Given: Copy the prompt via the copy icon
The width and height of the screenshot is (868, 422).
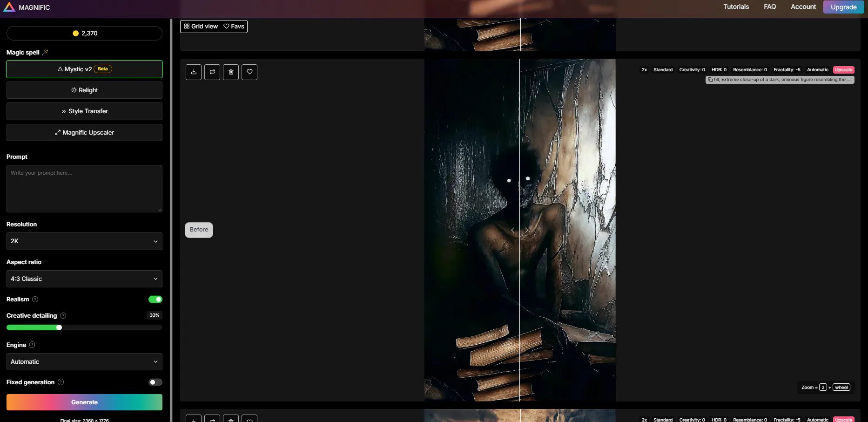Looking at the screenshot, I should [x=710, y=80].
